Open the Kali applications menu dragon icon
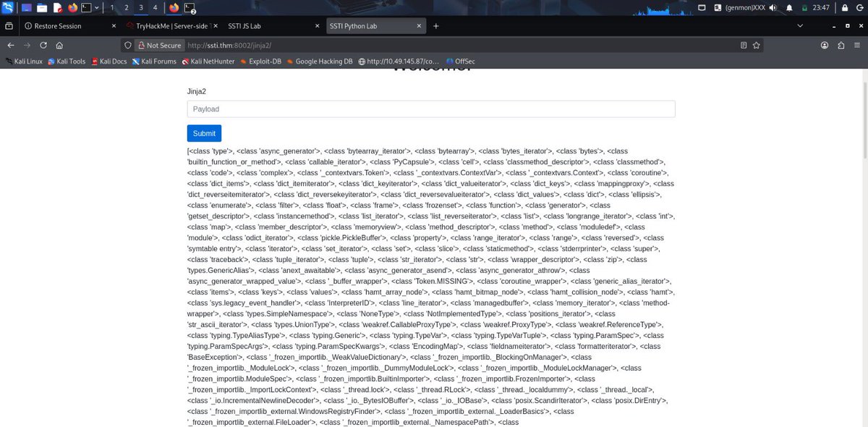 coord(8,8)
